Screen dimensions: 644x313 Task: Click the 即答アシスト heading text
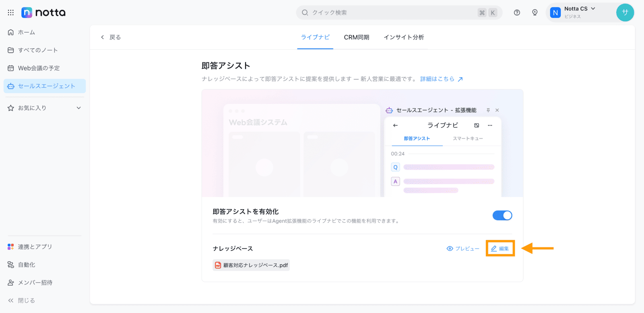tap(226, 66)
